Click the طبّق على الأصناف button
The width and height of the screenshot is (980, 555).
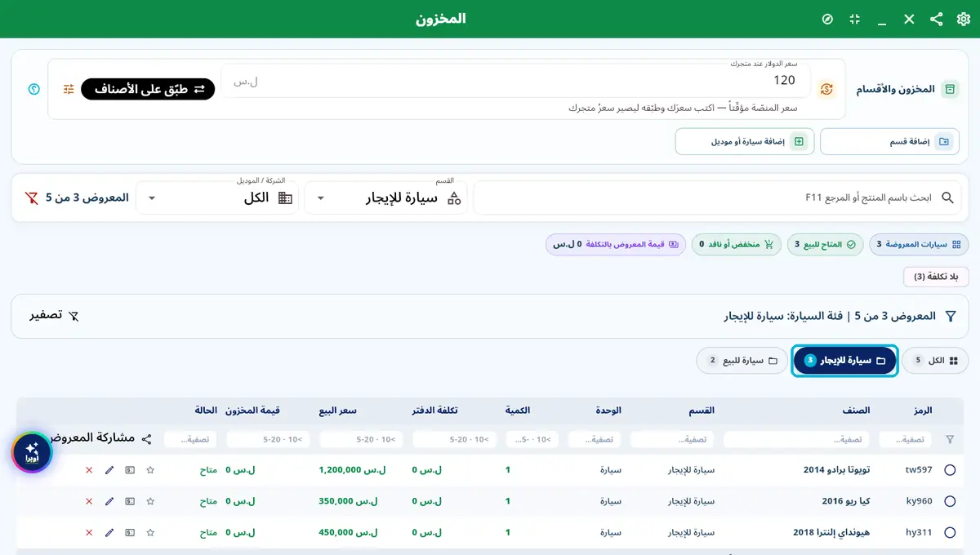(x=148, y=89)
